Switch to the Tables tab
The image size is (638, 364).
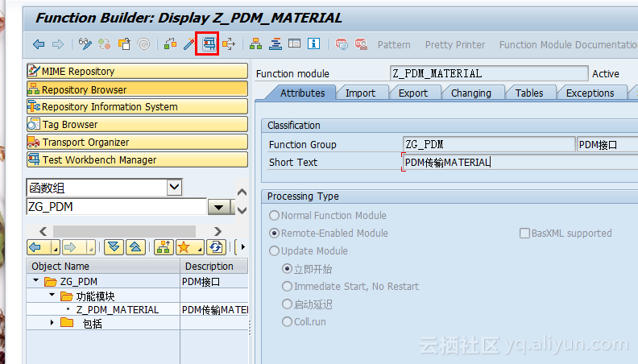tap(529, 93)
